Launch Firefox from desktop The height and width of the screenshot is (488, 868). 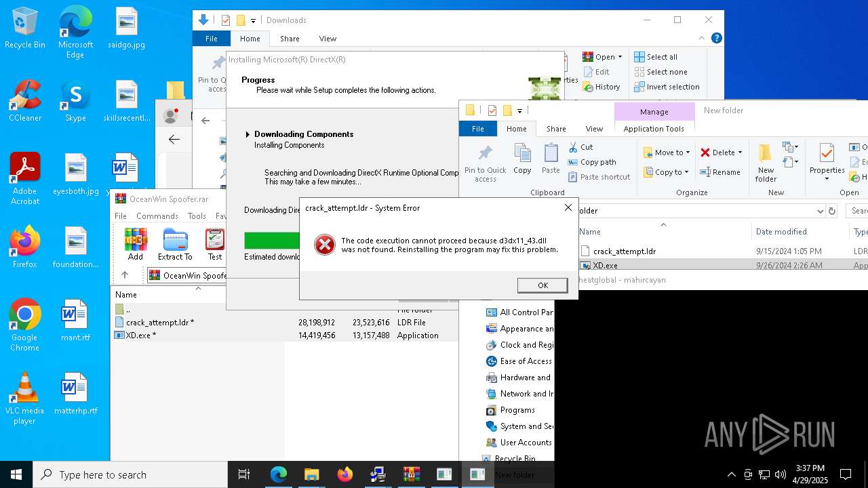tap(25, 247)
